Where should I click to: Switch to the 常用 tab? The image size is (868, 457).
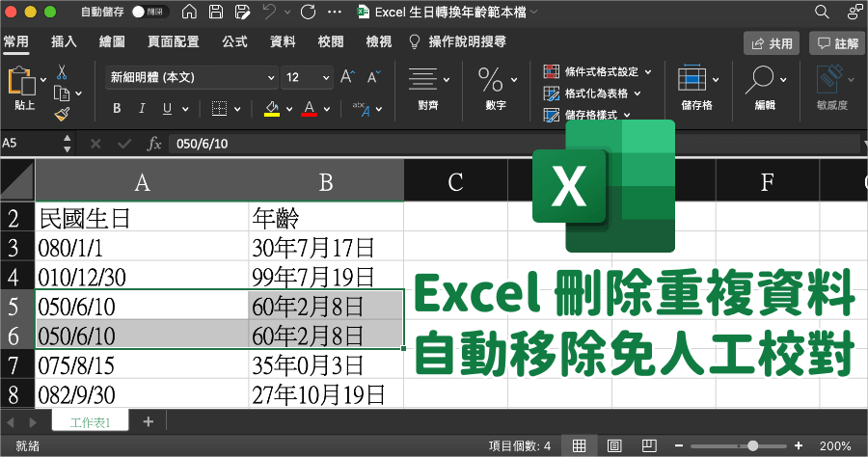[x=16, y=41]
